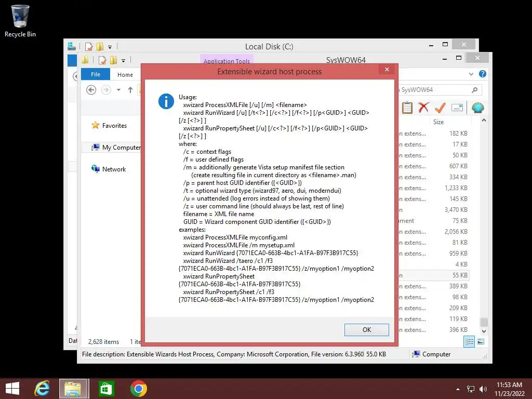
Task: Maximize the Local Disk (C:) window
Action: (445, 45)
